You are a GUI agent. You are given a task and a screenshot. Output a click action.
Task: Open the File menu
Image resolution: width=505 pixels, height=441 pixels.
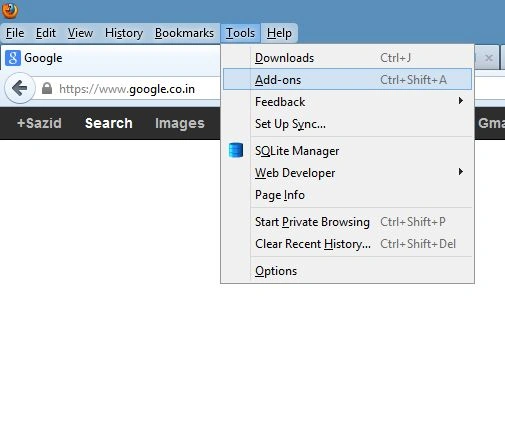[15, 33]
